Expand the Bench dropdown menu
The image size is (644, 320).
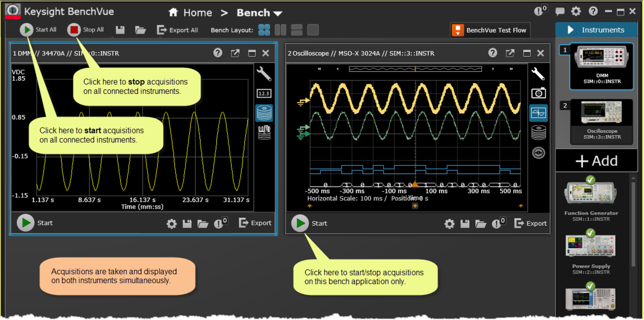[x=277, y=13]
